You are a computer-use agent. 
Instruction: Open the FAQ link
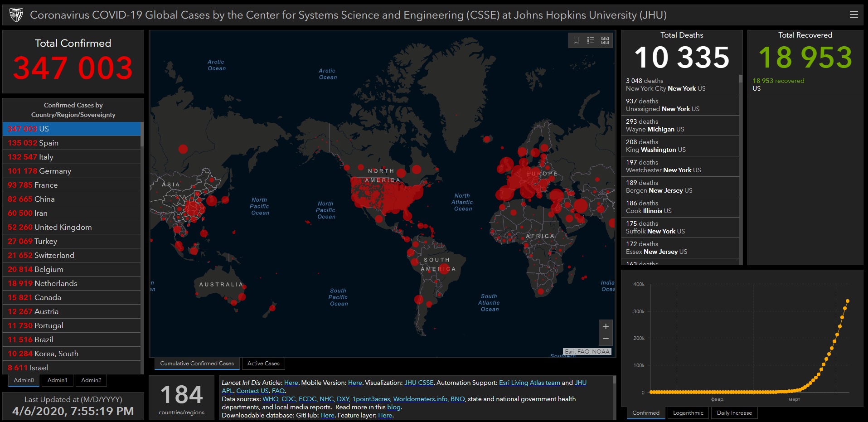point(278,391)
